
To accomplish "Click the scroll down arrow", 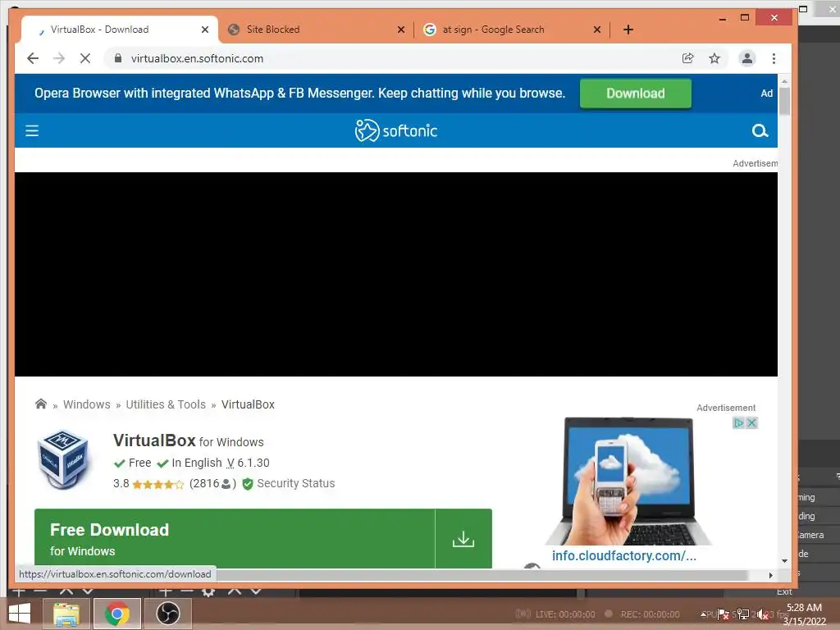I will point(784,561).
